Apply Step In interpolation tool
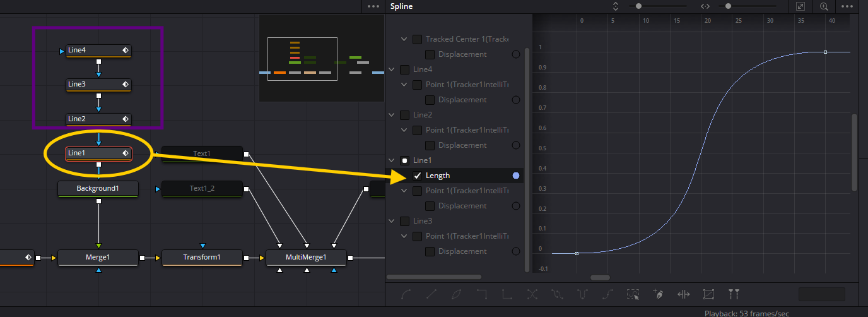 point(482,294)
